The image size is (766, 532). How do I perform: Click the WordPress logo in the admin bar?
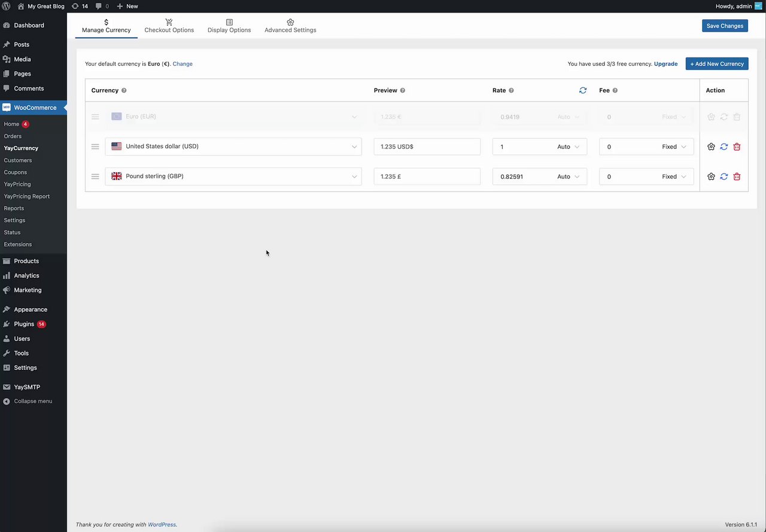[6, 6]
